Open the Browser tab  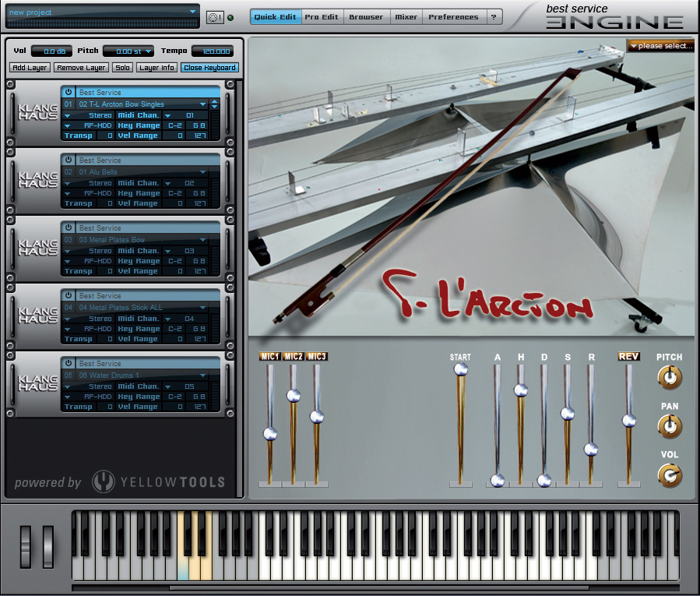coord(366,17)
